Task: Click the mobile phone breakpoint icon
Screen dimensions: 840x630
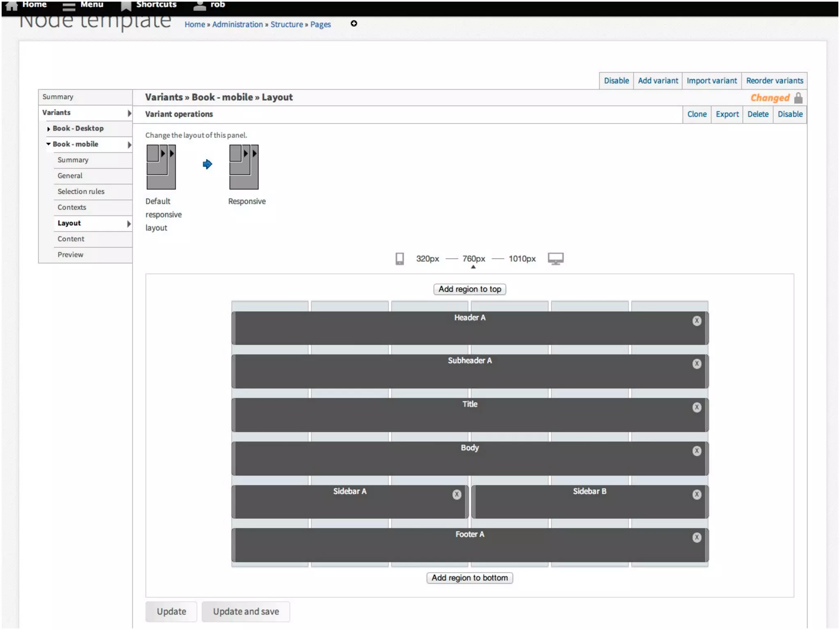Action: click(399, 259)
